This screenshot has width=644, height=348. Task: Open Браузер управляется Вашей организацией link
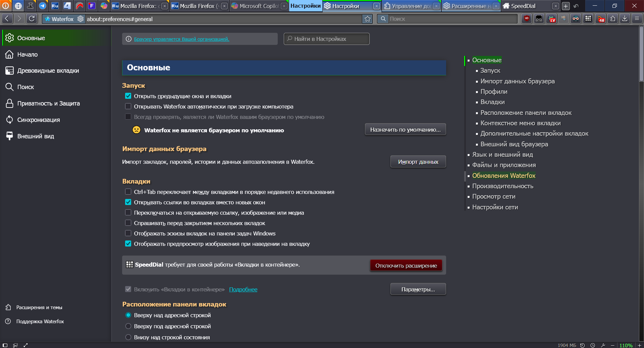point(181,39)
